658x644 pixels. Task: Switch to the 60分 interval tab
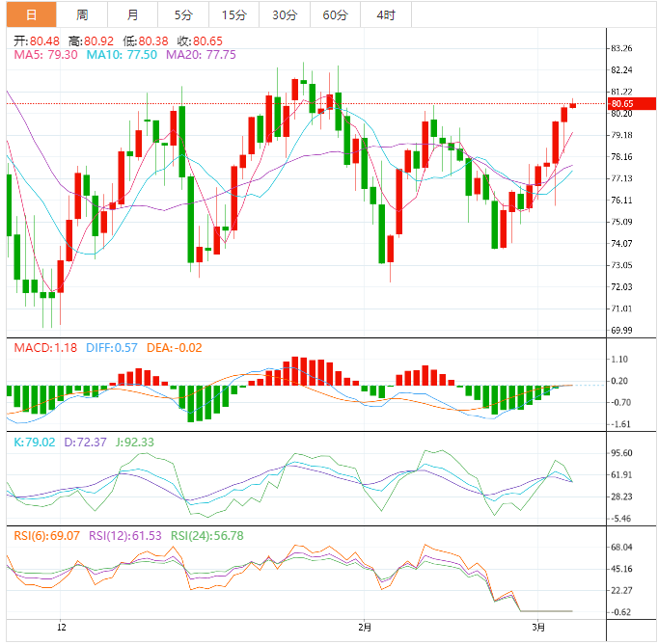pos(335,14)
